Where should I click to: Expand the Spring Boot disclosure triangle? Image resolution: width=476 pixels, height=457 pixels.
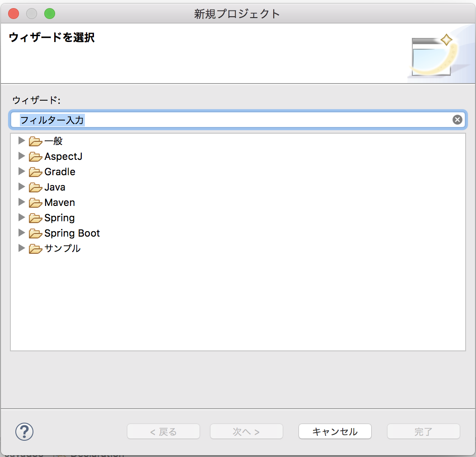click(22, 233)
